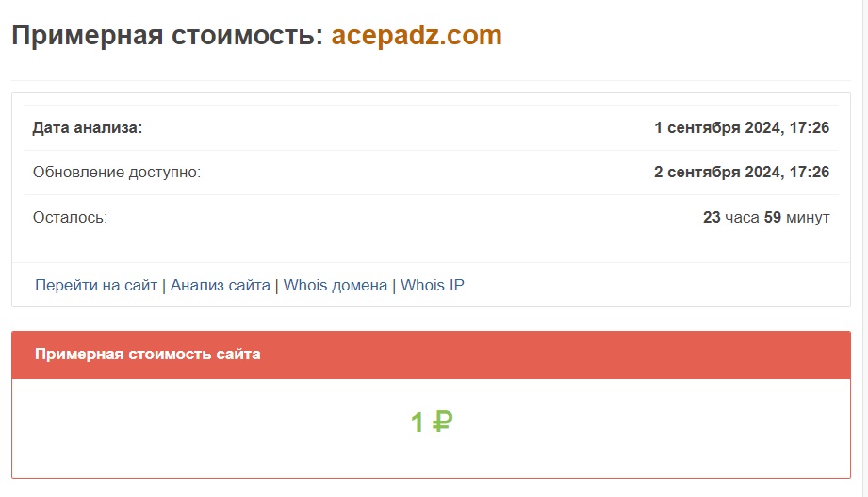Click the "Примерная стоимость:" heading text
This screenshot has width=868, height=497.
[167, 36]
